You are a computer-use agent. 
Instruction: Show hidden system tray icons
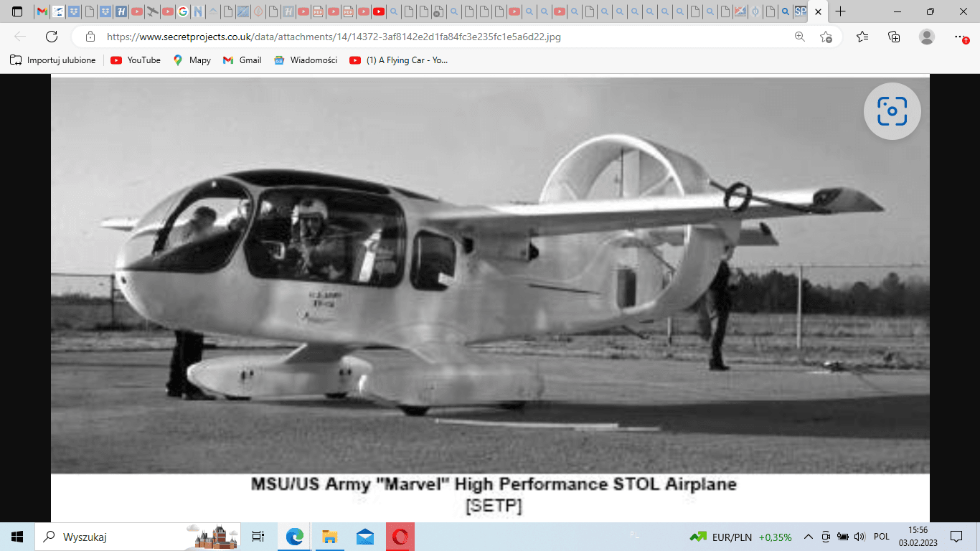[809, 537]
